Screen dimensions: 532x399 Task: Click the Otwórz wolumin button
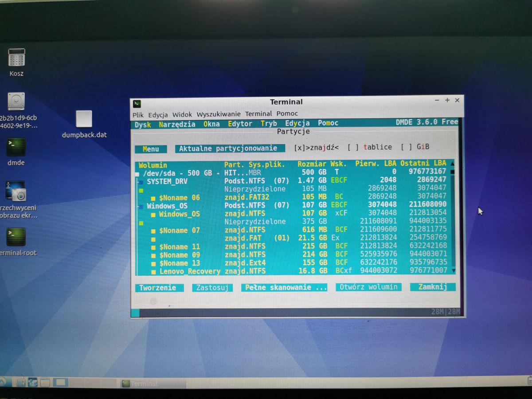(x=368, y=287)
